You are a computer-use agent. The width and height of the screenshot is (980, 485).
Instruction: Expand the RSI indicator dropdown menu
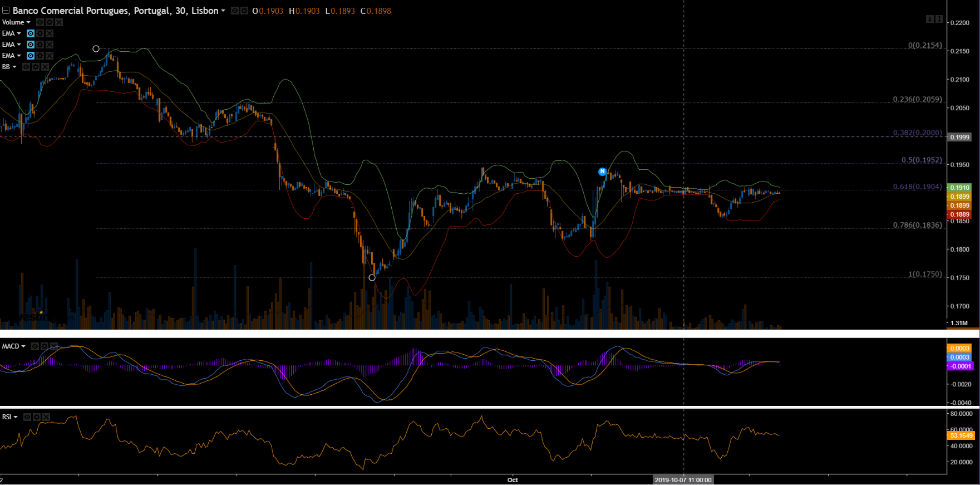coord(16,417)
